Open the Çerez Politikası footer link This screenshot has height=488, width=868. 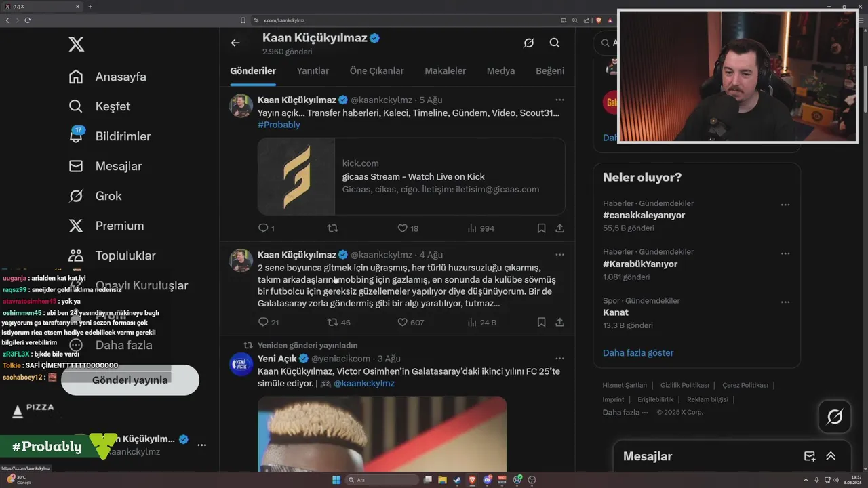(745, 385)
